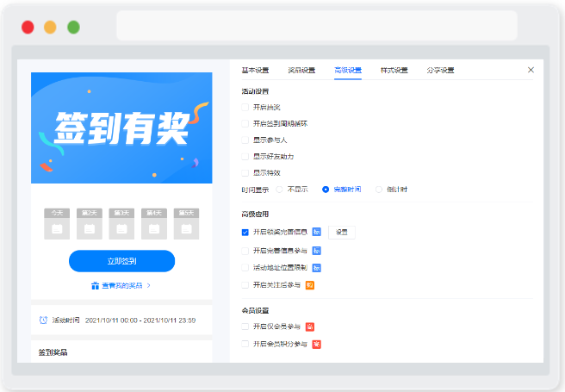
Task: Click the 第2天 calendar day icon
Action: [x=90, y=224]
